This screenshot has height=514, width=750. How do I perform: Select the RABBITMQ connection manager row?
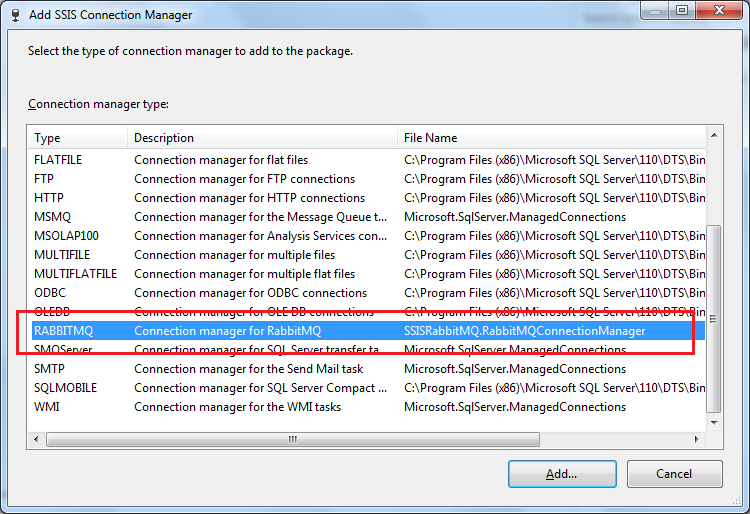coord(63,331)
